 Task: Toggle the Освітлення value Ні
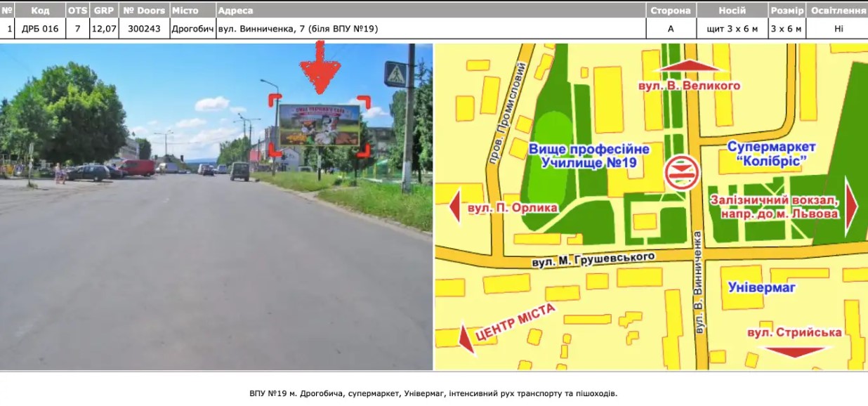coord(839,29)
